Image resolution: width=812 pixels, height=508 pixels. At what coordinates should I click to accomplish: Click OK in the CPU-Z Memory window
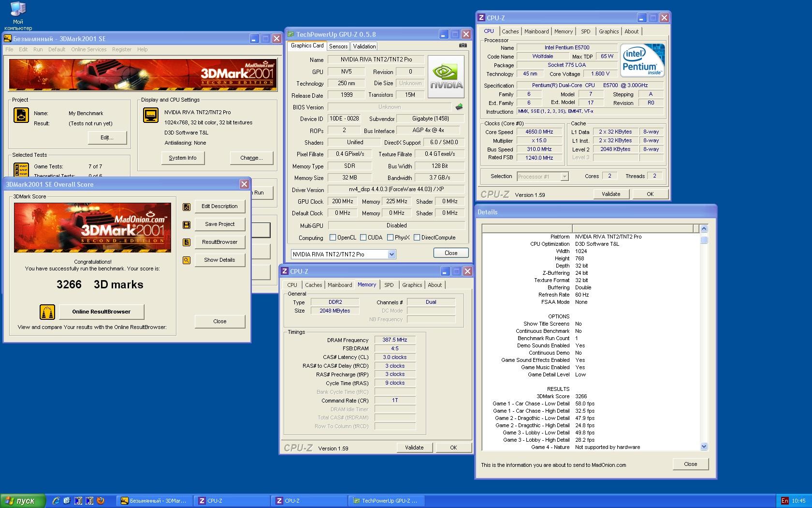(453, 448)
